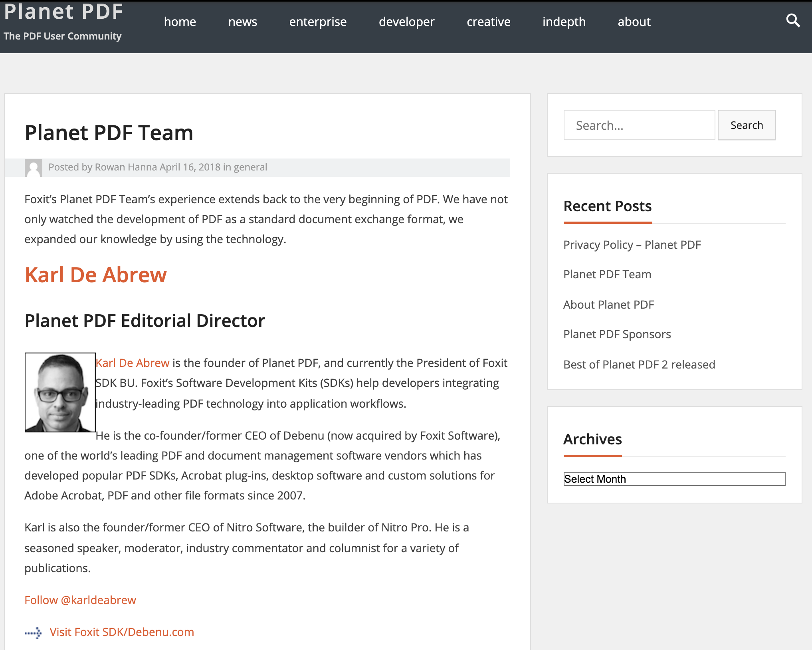Open Best of Planet PDF 2 released

(639, 365)
